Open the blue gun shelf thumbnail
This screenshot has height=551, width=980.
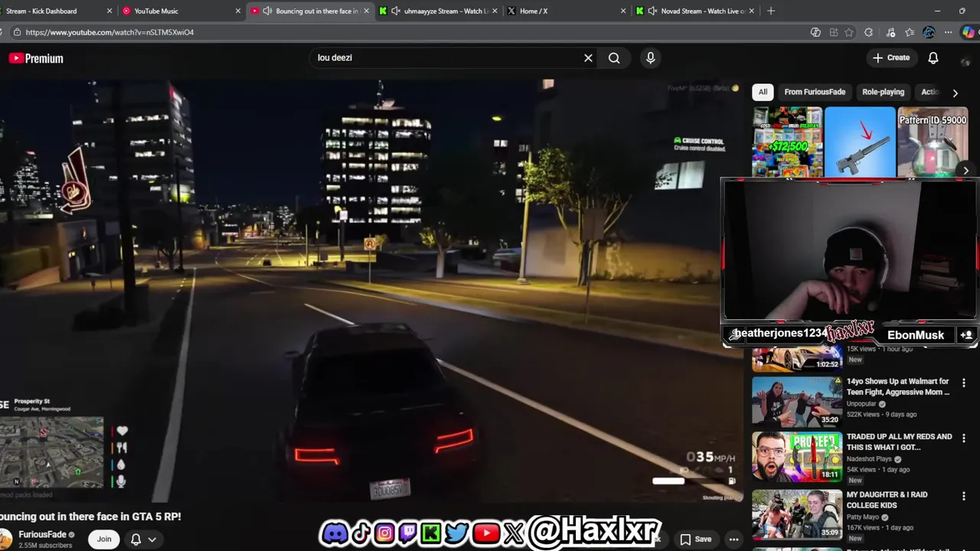pos(860,142)
